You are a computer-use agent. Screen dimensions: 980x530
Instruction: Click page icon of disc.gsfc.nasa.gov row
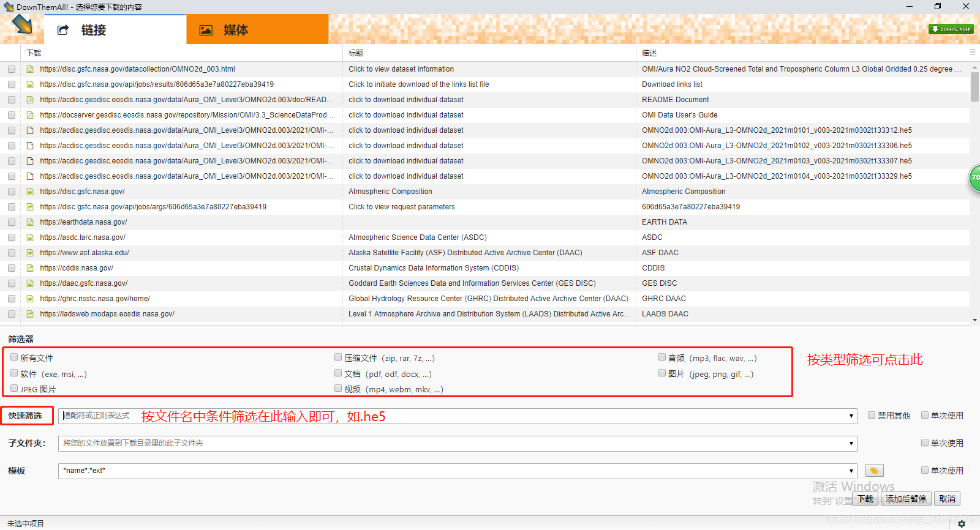tap(30, 192)
